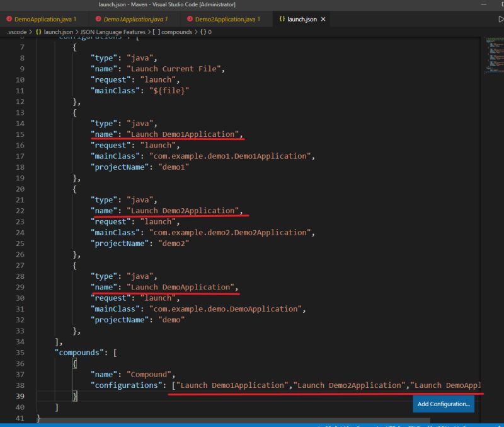504x427 pixels.
Task: Click line number 22 in the gutter
Action: click(x=21, y=211)
